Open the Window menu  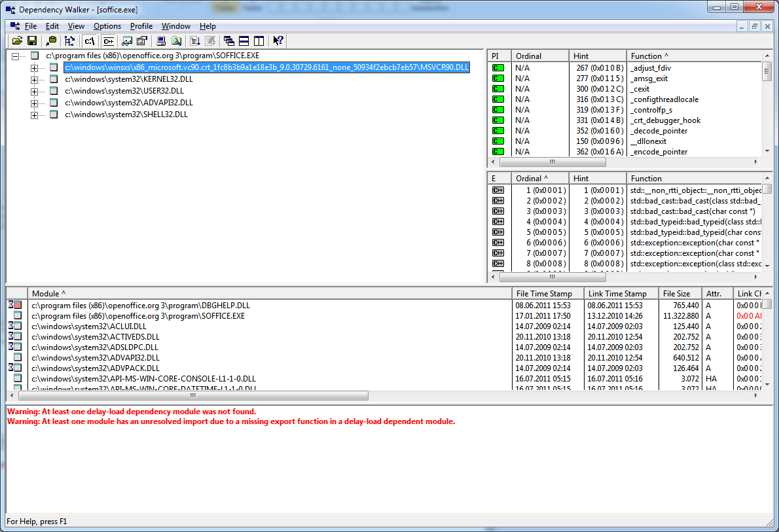(176, 26)
